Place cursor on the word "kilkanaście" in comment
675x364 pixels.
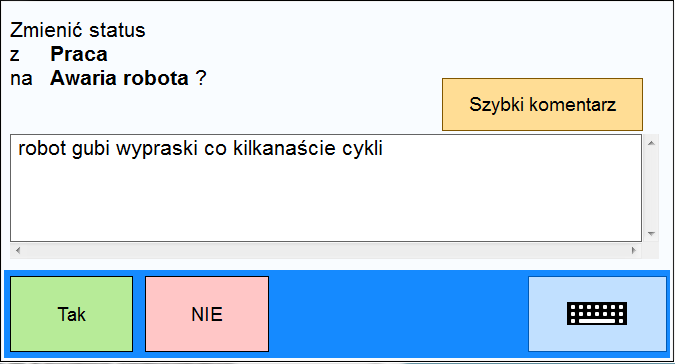284,148
